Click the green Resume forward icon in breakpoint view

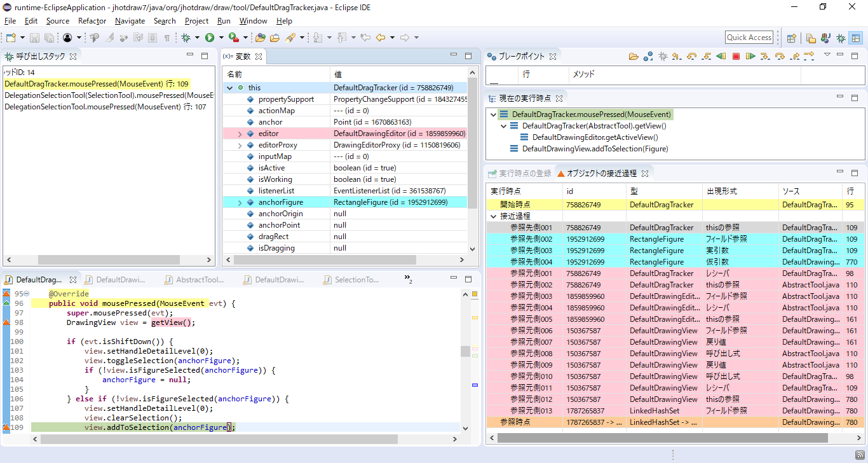coord(750,56)
